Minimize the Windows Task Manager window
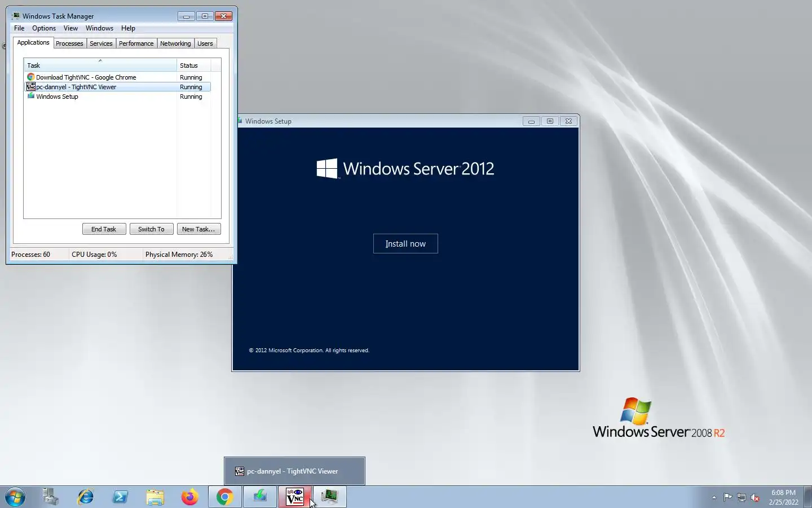Viewport: 812px width, 508px height. coord(186,16)
